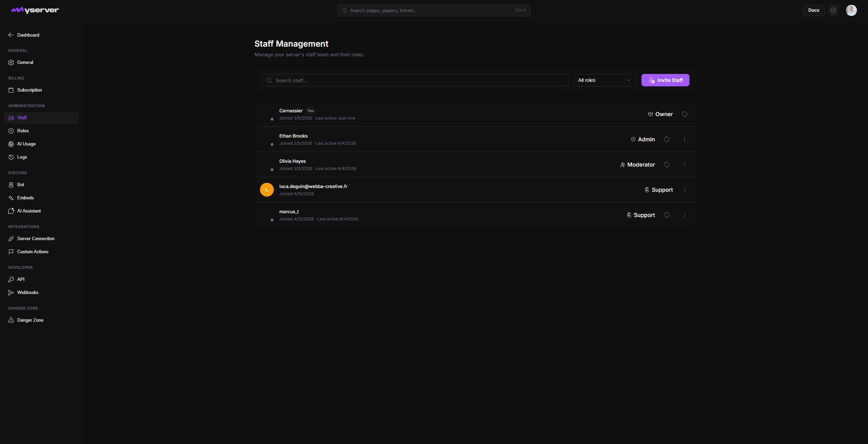This screenshot has width=868, height=444.
Task: Open the user avatar profile menu
Action: click(851, 10)
